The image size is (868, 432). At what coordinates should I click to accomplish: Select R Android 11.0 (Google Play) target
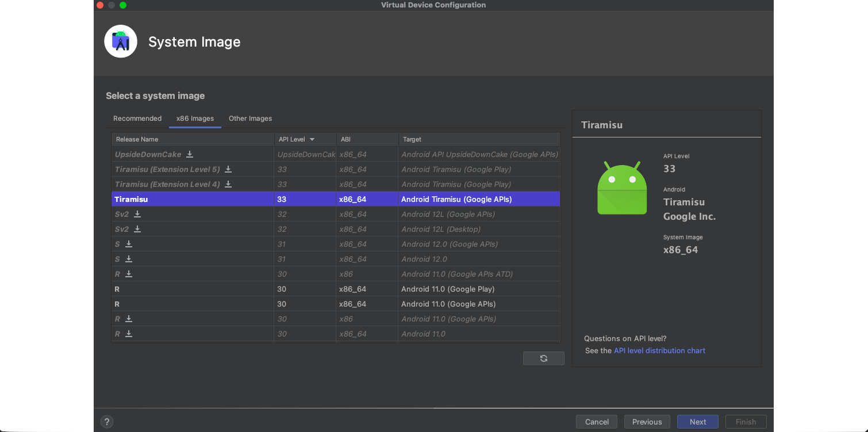point(448,289)
